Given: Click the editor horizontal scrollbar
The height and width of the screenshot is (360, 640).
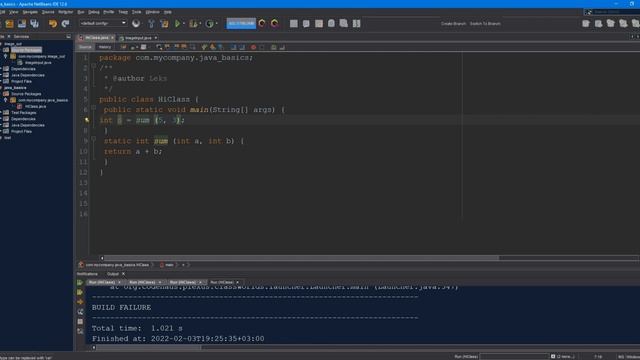Looking at the screenshot, I should pos(302,258).
